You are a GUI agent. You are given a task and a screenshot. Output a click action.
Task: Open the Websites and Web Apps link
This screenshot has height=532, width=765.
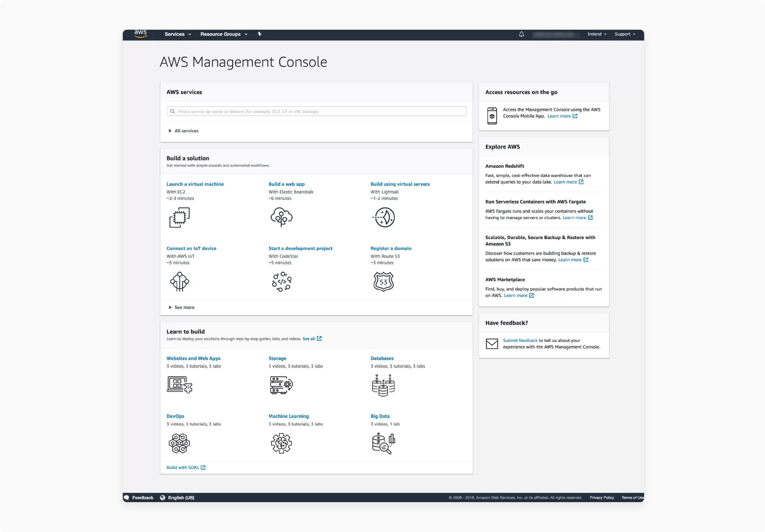(x=194, y=358)
